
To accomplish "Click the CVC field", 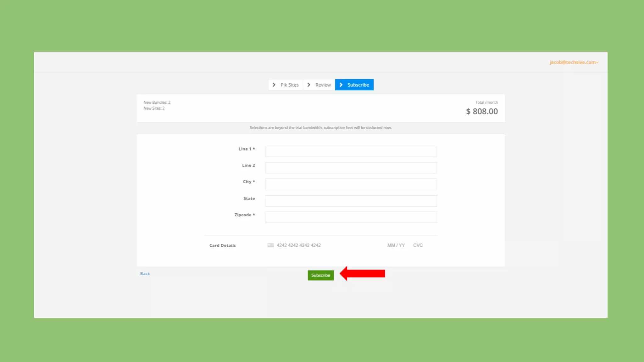I will pos(418,245).
